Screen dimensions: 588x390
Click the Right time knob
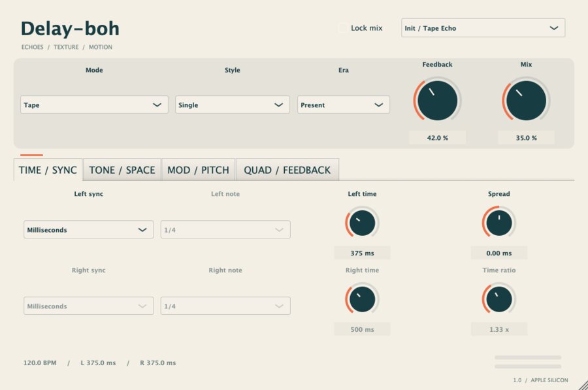pyautogui.click(x=362, y=299)
